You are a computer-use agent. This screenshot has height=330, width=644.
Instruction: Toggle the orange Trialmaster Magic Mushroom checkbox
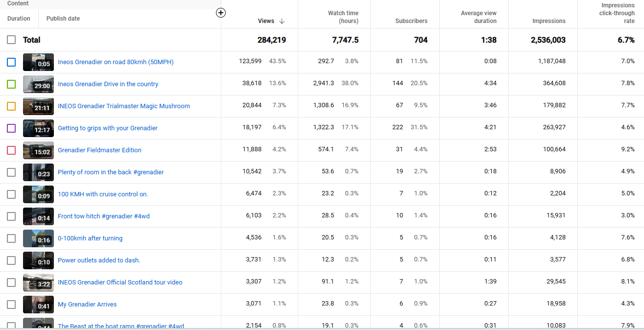[11, 106]
